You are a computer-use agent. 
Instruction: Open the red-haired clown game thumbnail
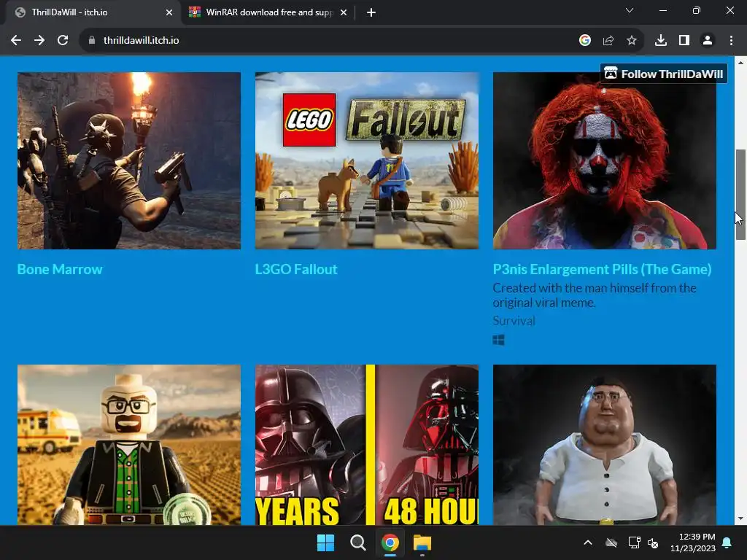605,160
